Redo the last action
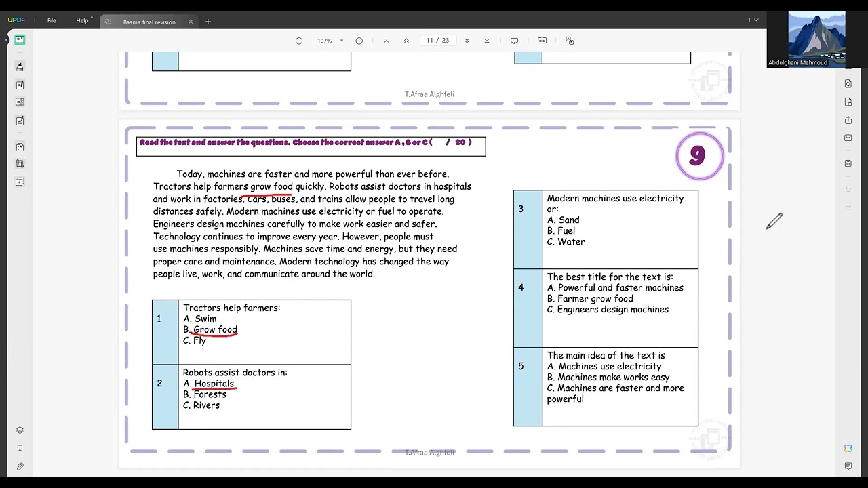The height and width of the screenshot is (488, 868). click(848, 207)
